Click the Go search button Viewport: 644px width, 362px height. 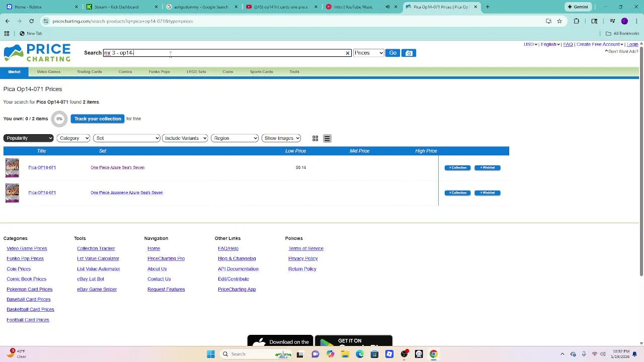393,53
